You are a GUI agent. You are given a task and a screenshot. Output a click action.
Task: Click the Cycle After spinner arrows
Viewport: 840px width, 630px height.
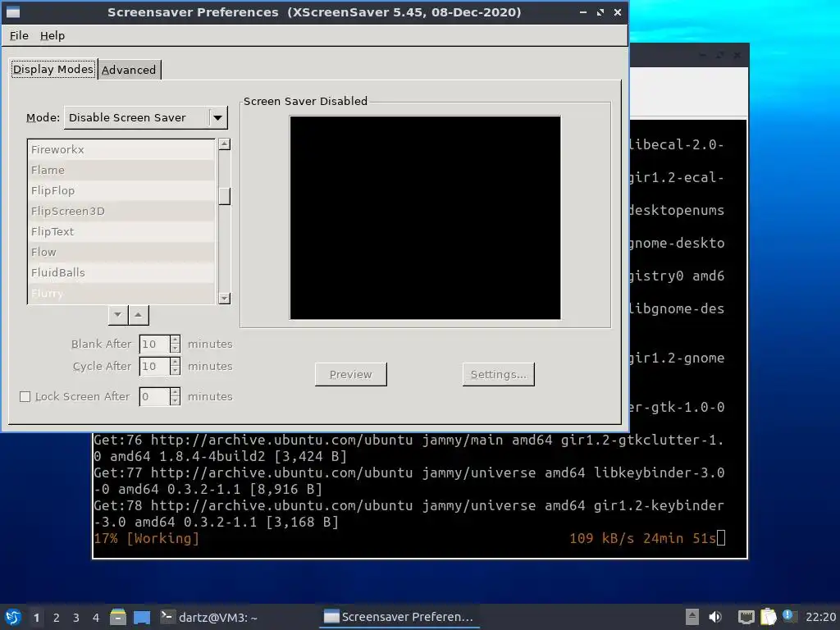click(175, 367)
